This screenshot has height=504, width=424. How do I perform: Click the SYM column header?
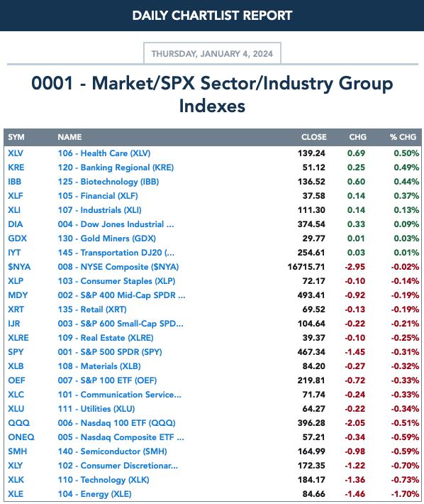(x=16, y=137)
